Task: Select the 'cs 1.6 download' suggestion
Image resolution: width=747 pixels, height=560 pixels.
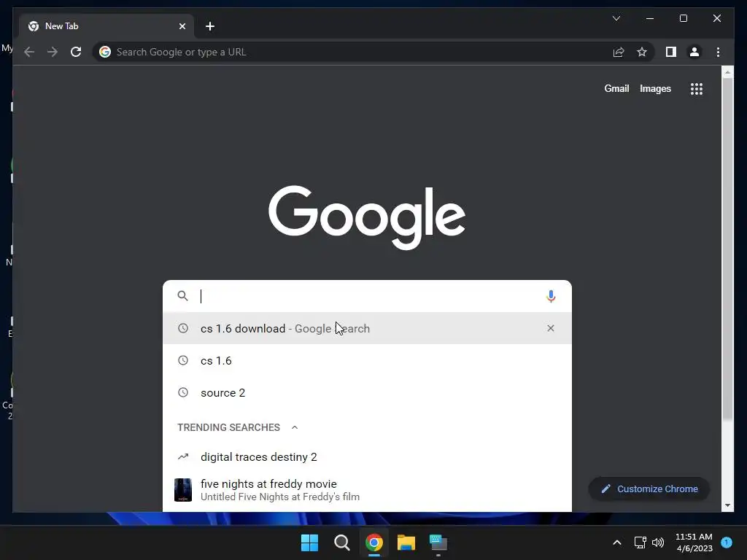Action: click(x=367, y=328)
